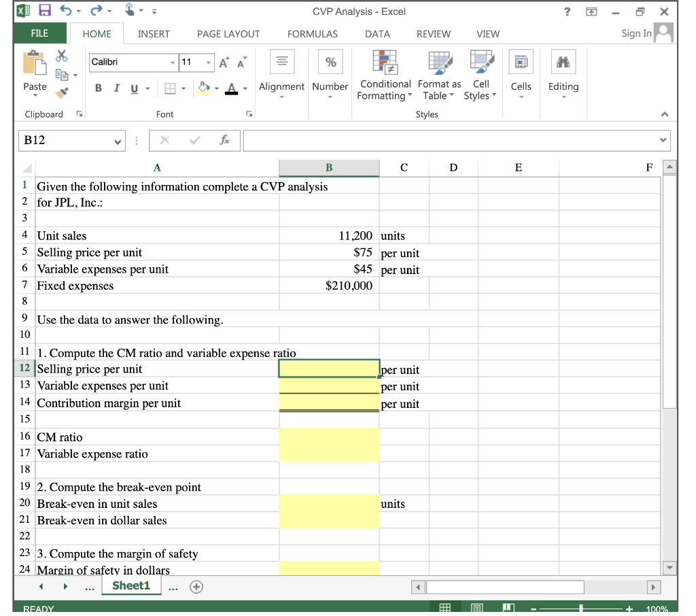This screenshot has height=616, width=696.
Task: Click the Borders grid icon
Action: click(x=170, y=88)
